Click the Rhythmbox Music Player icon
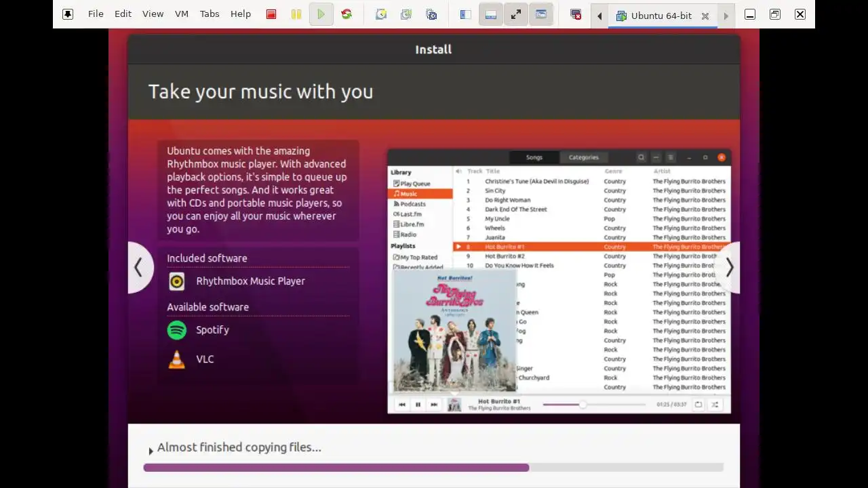This screenshot has height=488, width=868. (x=177, y=281)
